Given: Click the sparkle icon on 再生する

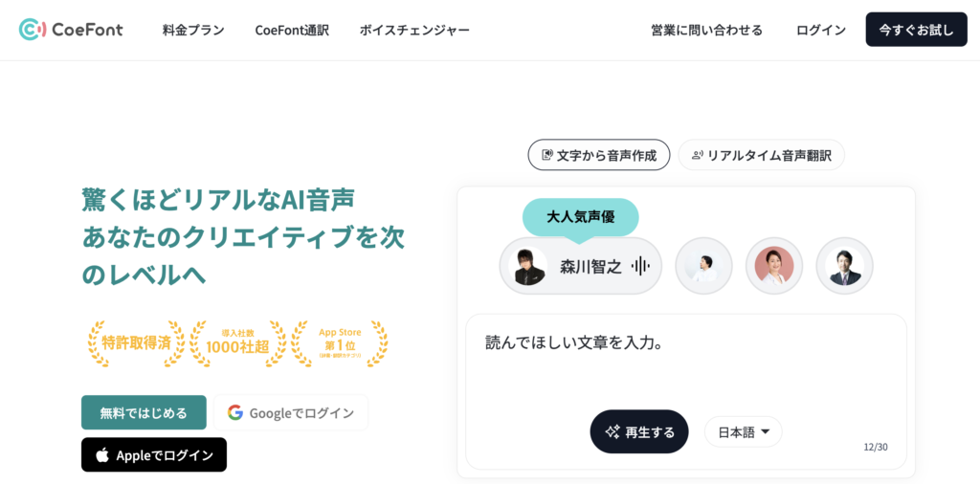Looking at the screenshot, I should (612, 431).
